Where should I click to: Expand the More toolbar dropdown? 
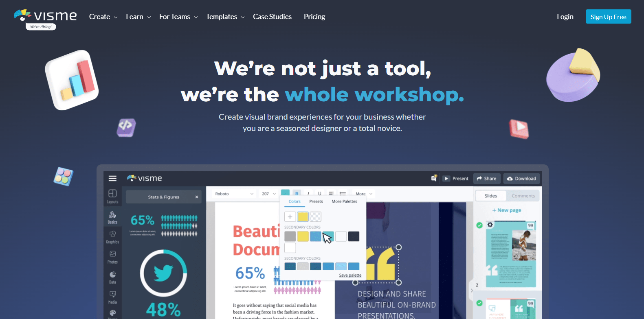point(364,194)
